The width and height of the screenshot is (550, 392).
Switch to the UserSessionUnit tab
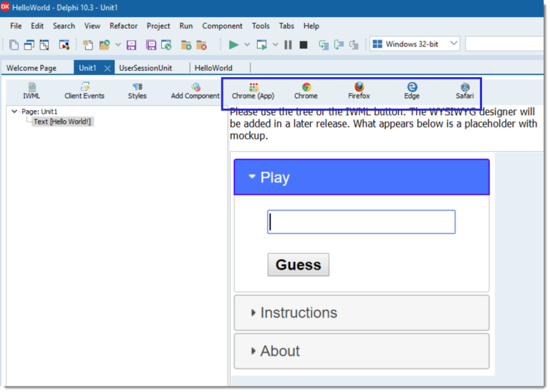coord(145,68)
